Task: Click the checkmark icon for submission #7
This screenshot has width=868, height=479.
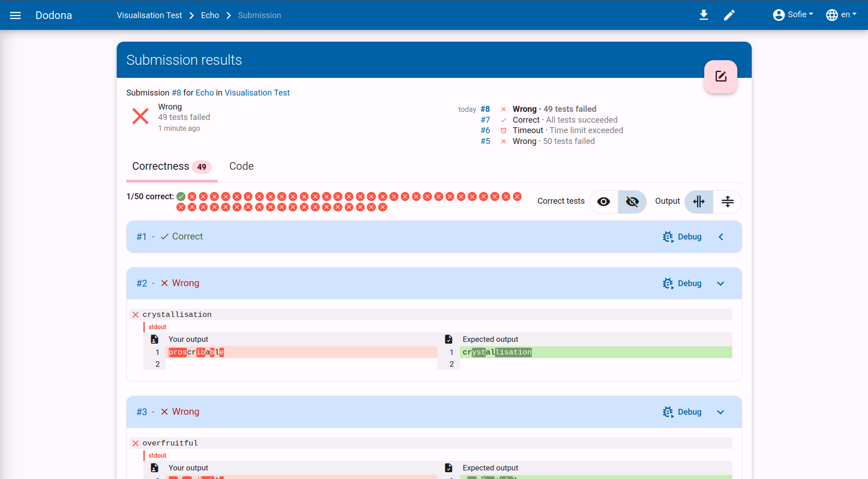Action: tap(503, 120)
